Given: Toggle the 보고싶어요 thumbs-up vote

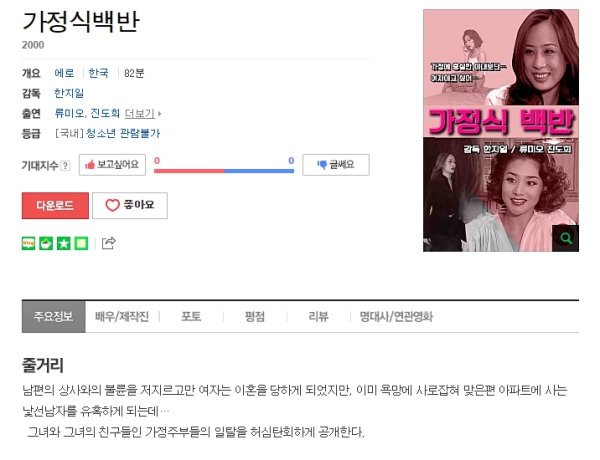Looking at the screenshot, I should click(x=112, y=165).
